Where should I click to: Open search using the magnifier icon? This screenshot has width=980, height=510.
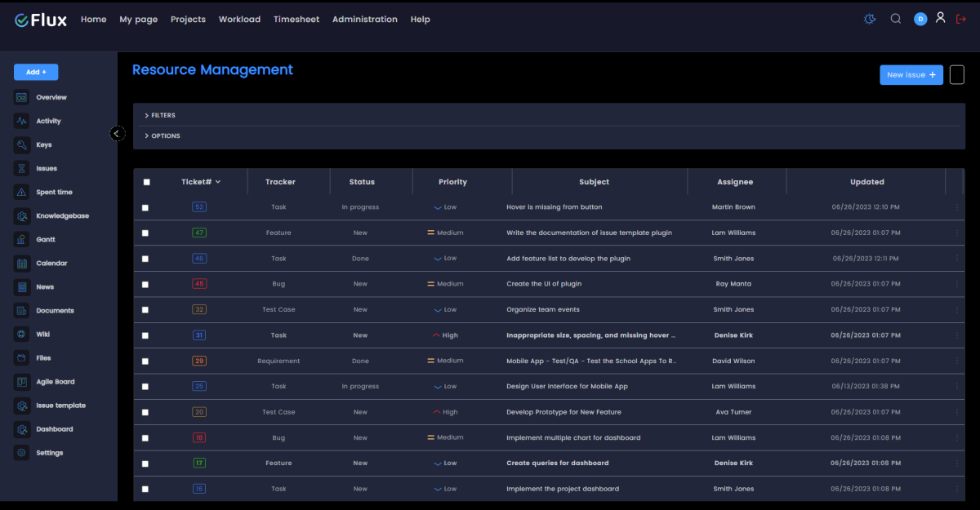coord(896,18)
